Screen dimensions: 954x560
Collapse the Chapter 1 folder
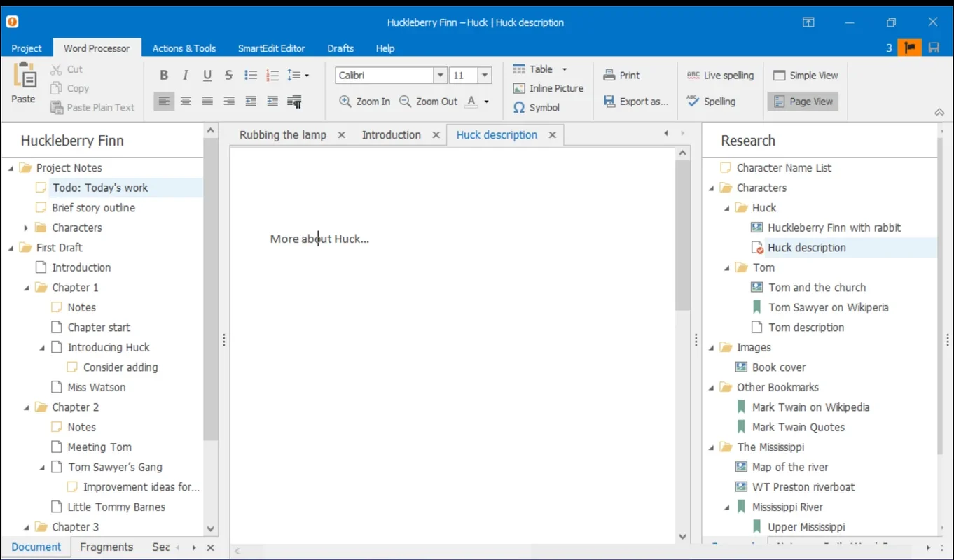coord(27,288)
